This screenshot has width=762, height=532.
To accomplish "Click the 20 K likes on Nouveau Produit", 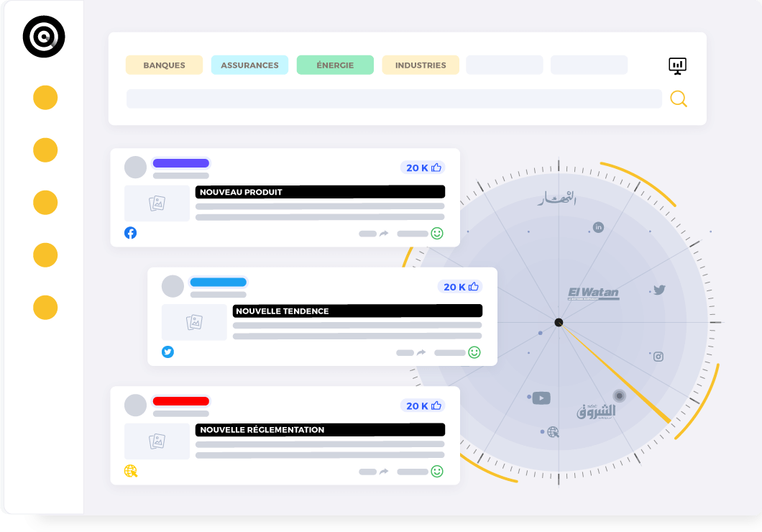I will coord(423,168).
